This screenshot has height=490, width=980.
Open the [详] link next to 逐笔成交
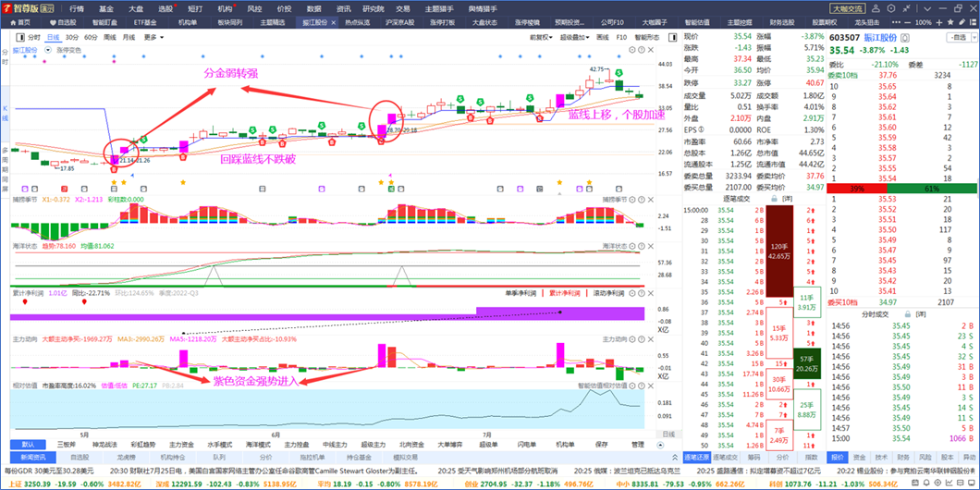click(788, 199)
